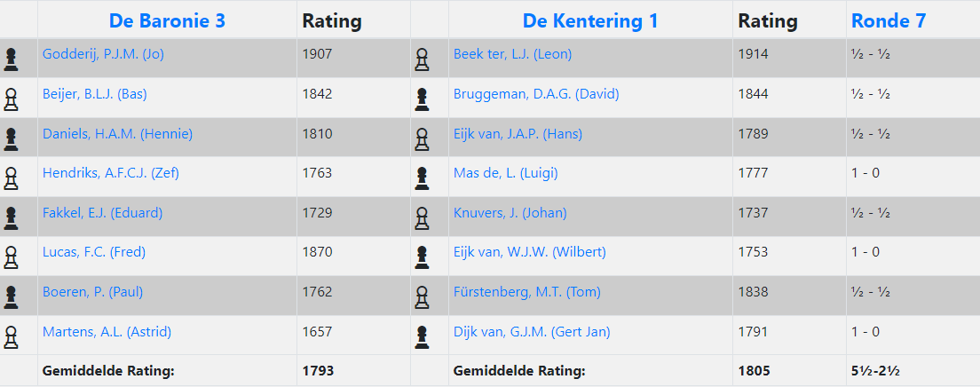Open player Knuvers, J. (Johan)
The width and height of the screenshot is (980, 387).
(510, 213)
